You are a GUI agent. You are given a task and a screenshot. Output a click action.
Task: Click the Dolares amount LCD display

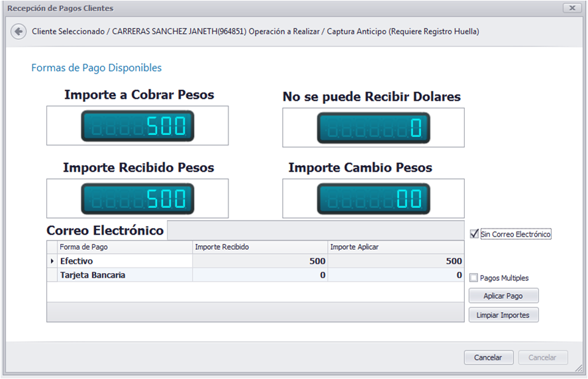click(373, 128)
